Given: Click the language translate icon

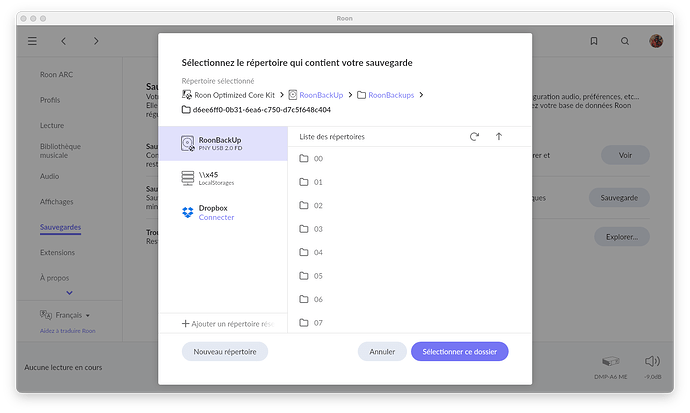Looking at the screenshot, I should click(46, 314).
